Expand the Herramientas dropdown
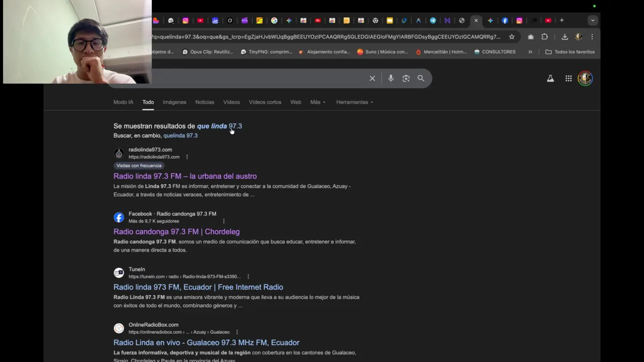 355,102
